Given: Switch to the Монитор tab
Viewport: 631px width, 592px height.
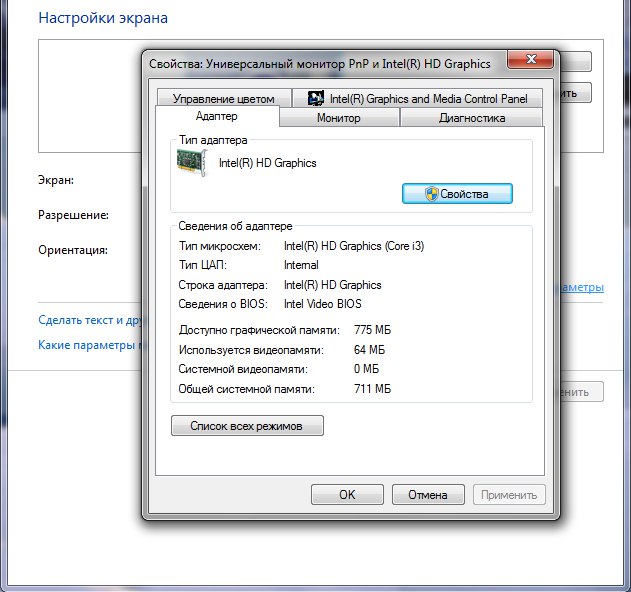Looking at the screenshot, I should pyautogui.click(x=339, y=118).
